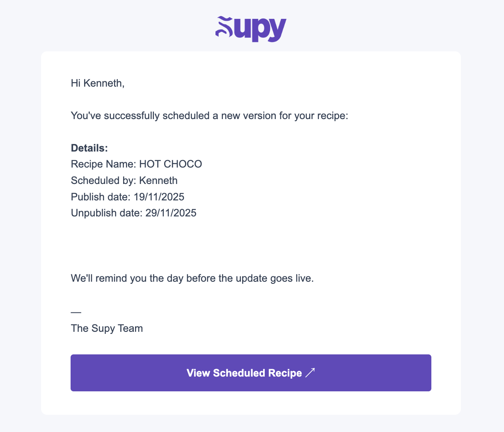The image size is (504, 432).
Task: Click the 'Unpublish date: 29/11/2025' line
Action: coord(133,213)
